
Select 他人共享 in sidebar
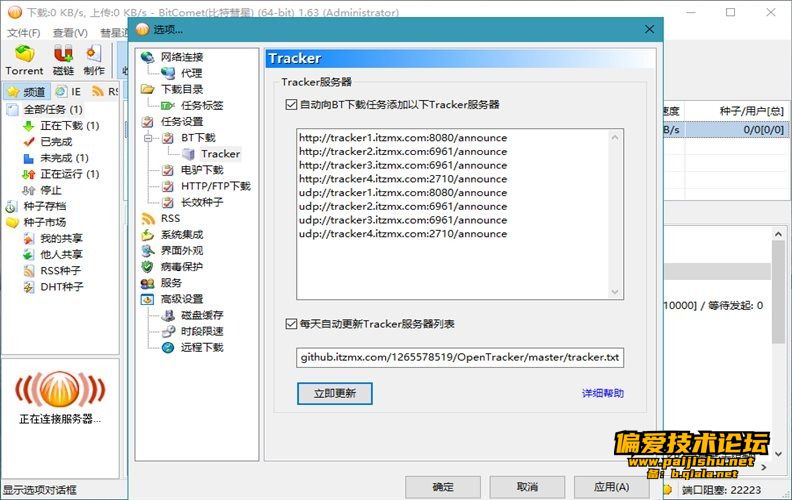61,255
